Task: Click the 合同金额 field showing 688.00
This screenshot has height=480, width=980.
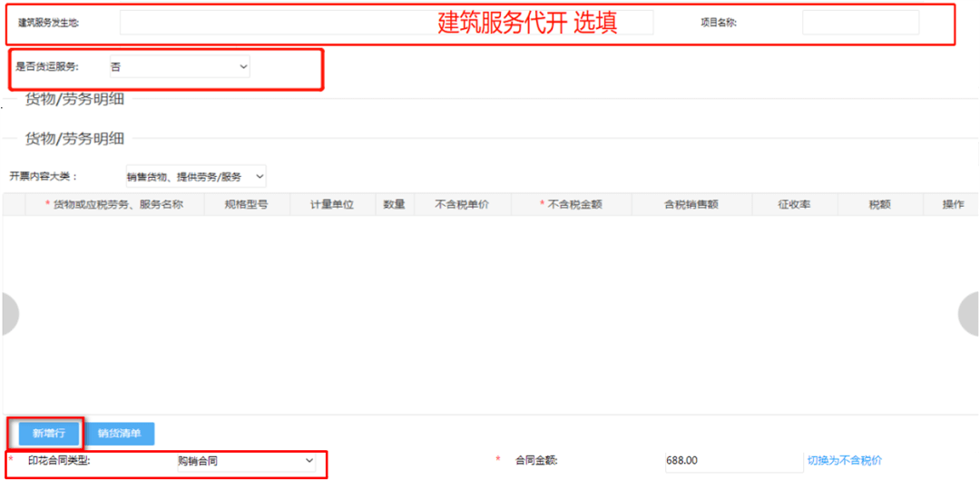Action: [x=734, y=461]
